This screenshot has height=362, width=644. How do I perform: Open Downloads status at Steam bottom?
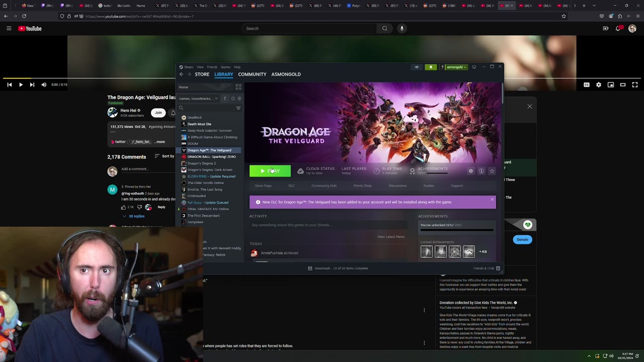click(x=338, y=268)
